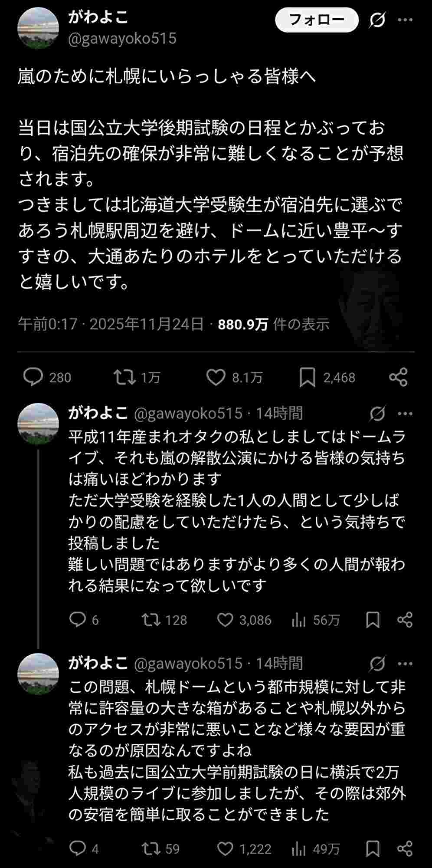
Task: Bookmark the first reply
Action: pyautogui.click(x=373, y=619)
